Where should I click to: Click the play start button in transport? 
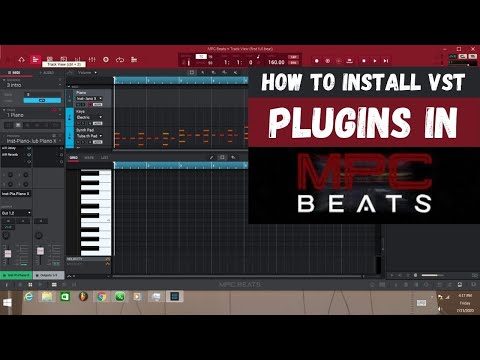point(386,61)
